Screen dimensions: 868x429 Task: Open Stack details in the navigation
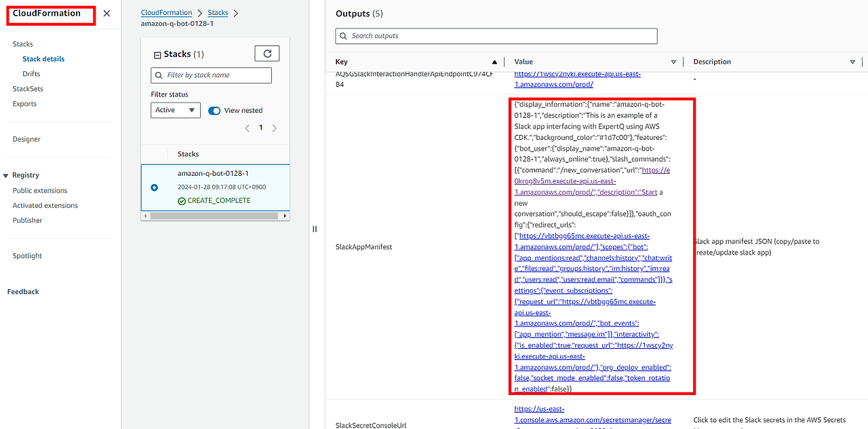coord(43,59)
